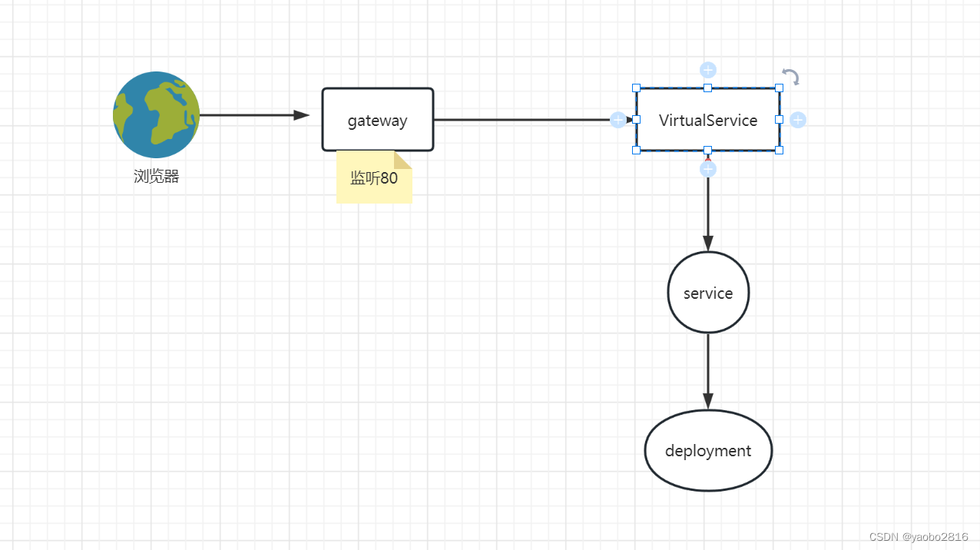Click the globe icon labeled 浏览器

pos(156,114)
